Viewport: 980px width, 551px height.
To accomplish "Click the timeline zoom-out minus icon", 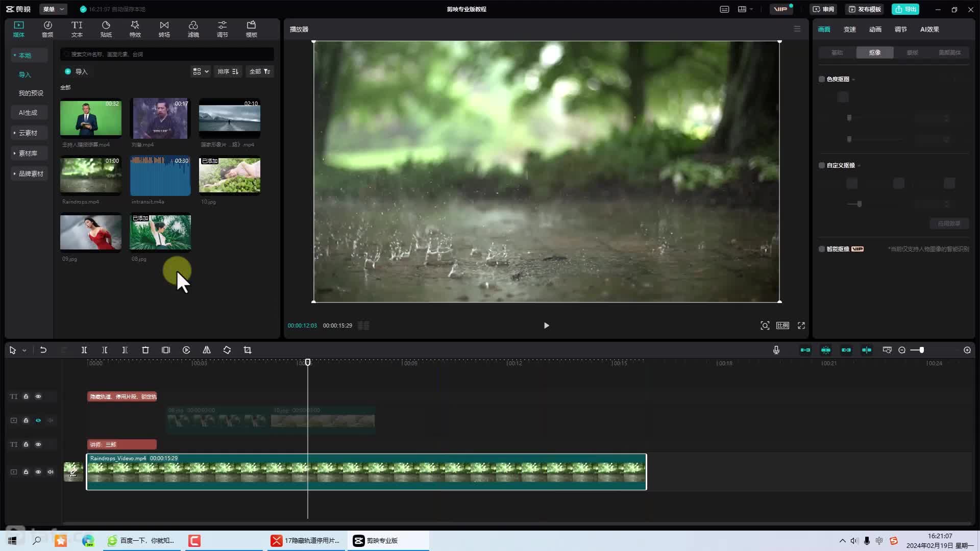I will point(902,350).
